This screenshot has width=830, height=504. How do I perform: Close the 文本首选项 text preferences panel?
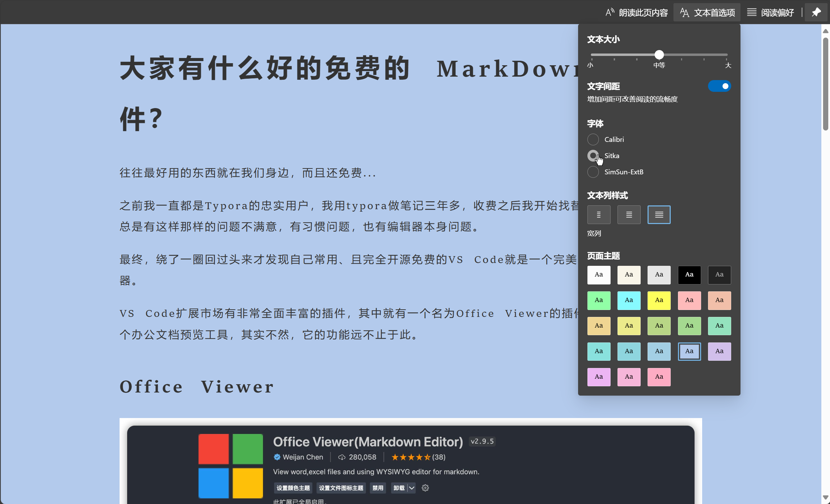707,12
